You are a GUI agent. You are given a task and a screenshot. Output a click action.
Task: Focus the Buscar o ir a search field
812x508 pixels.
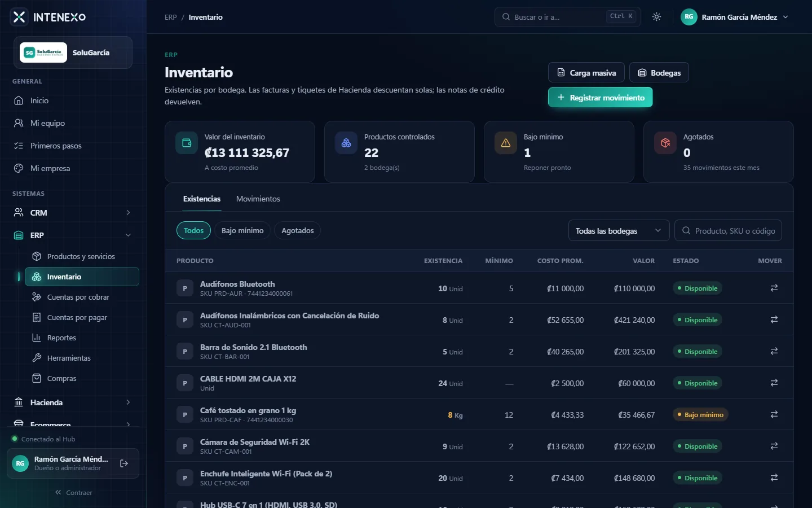click(567, 17)
